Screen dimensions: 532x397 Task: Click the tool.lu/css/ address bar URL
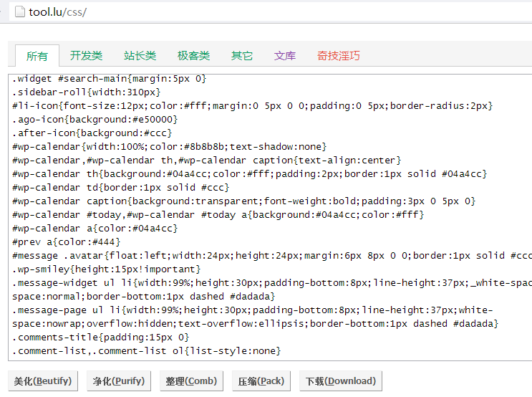(x=58, y=13)
